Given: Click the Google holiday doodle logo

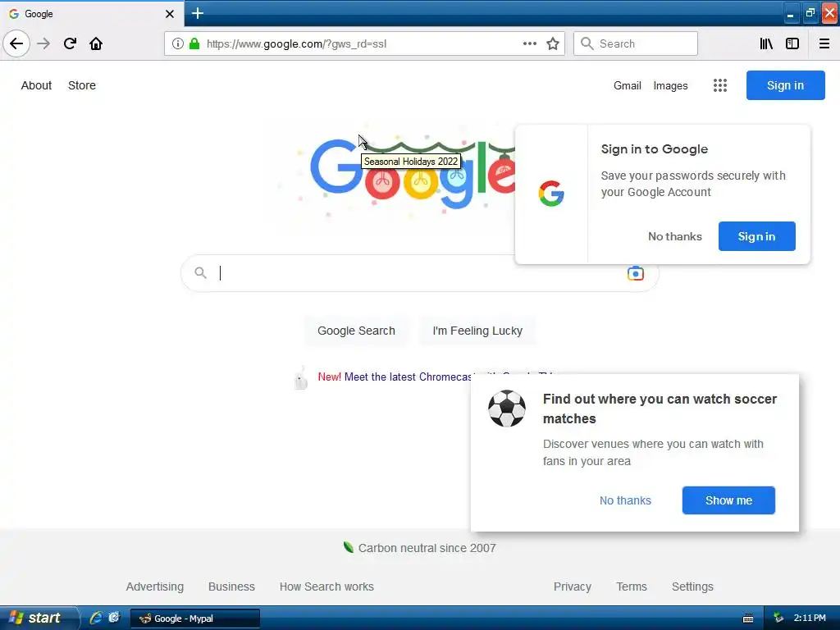Looking at the screenshot, I should [x=413, y=174].
